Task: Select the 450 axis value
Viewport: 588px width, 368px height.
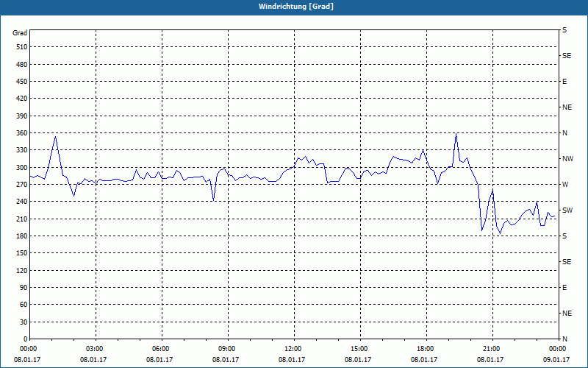Action: click(22, 82)
